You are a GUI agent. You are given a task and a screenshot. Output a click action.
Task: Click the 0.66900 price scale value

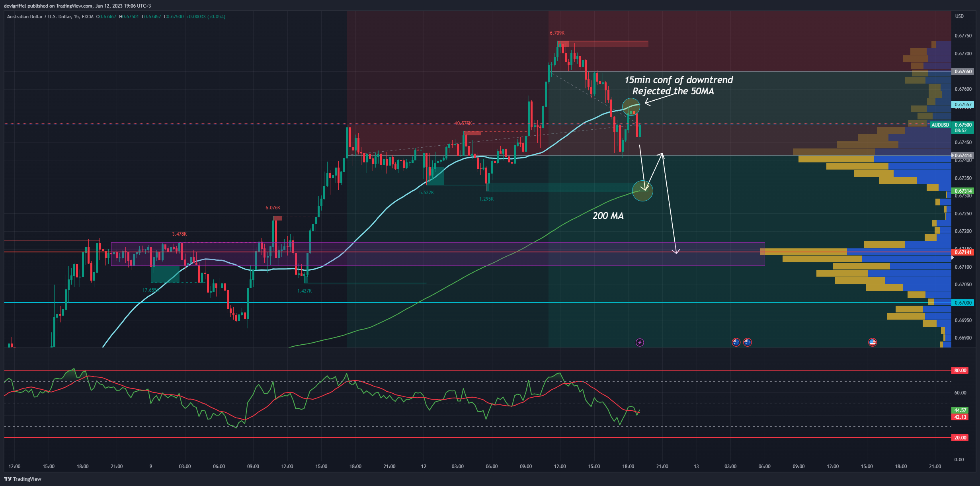point(963,338)
